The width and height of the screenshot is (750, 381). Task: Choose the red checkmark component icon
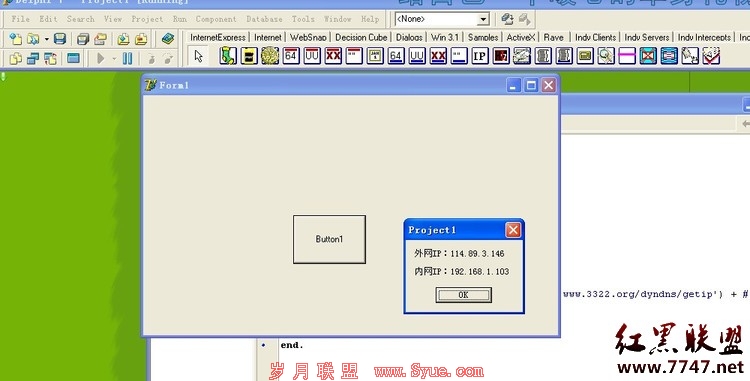click(x=711, y=56)
